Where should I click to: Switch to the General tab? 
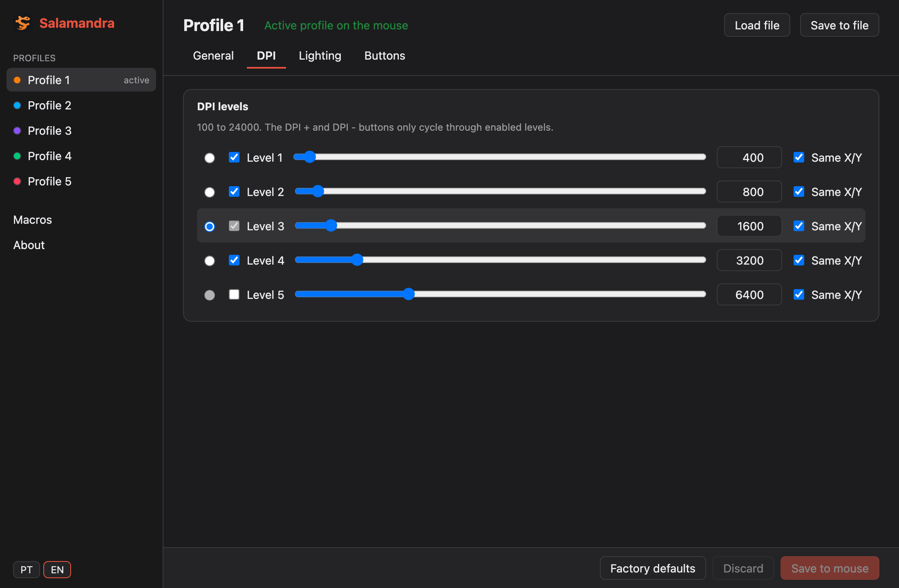click(x=213, y=56)
